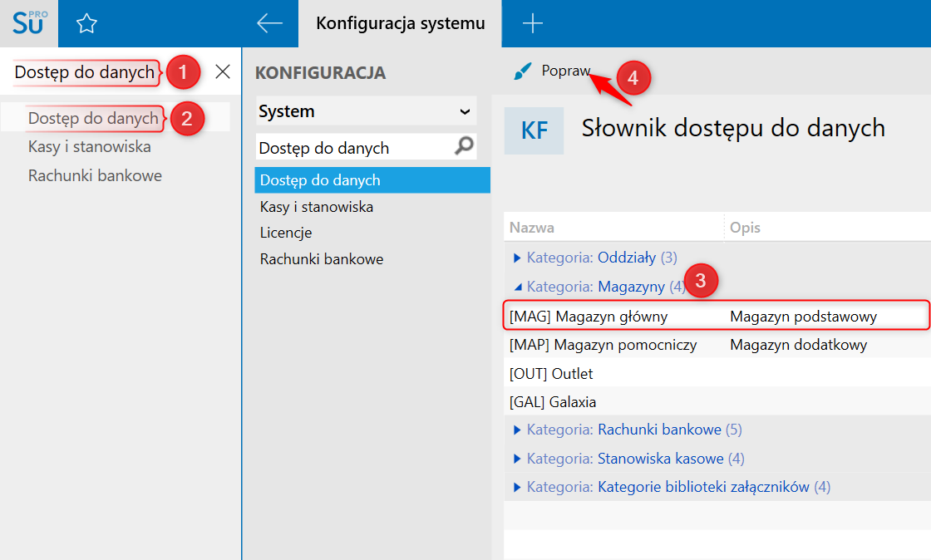Click the Su PRO application logo
Viewport: 931px width, 560px height.
(29, 23)
